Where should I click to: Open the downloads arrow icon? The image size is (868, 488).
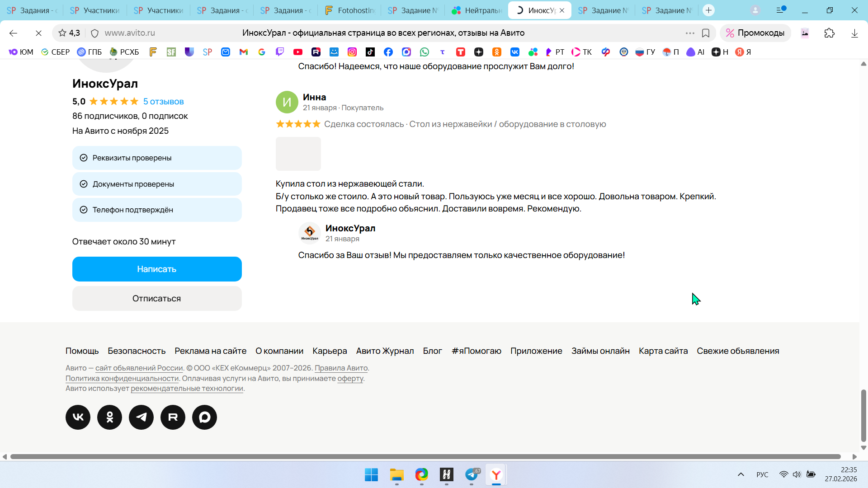[x=854, y=33]
